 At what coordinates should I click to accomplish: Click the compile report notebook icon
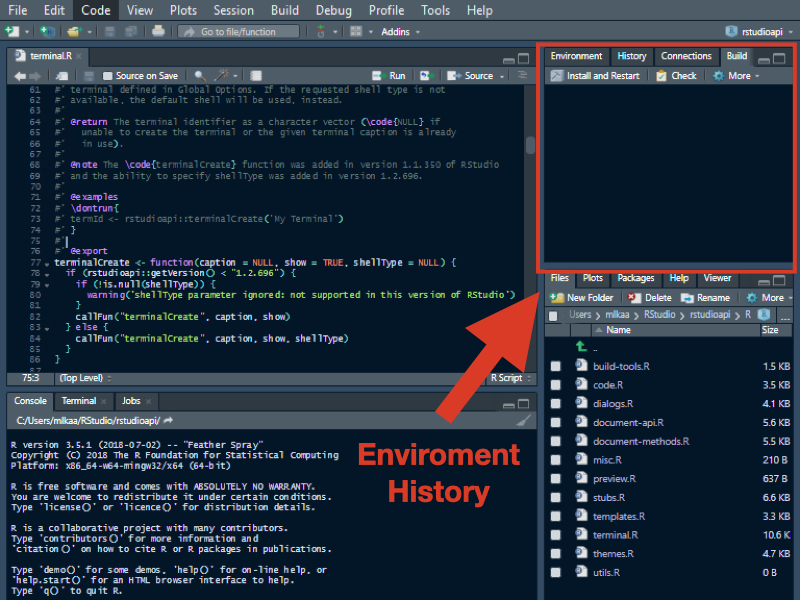(x=256, y=76)
